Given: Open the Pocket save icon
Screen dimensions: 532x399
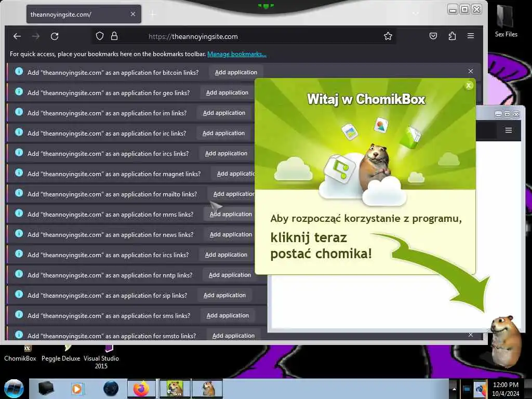Looking at the screenshot, I should (x=433, y=36).
